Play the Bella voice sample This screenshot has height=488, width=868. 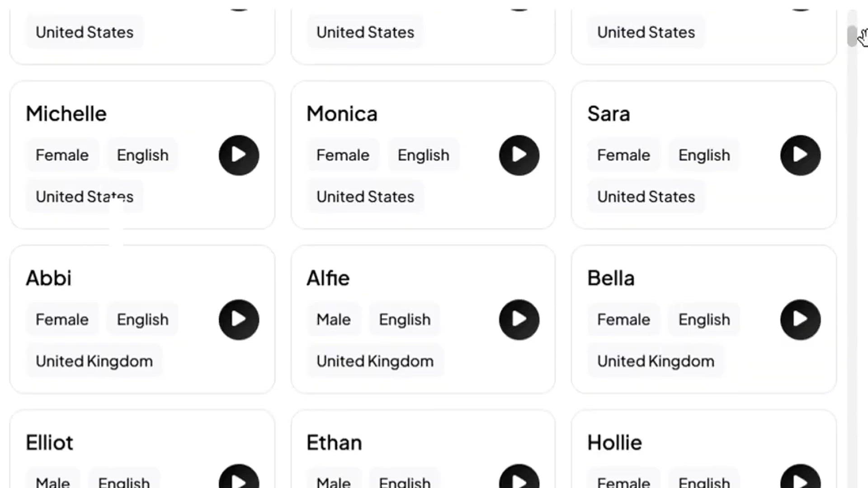point(800,319)
